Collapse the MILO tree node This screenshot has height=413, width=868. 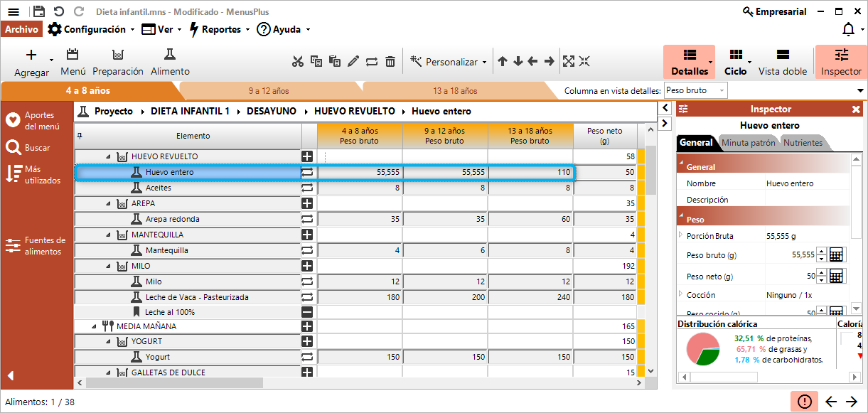(109, 266)
